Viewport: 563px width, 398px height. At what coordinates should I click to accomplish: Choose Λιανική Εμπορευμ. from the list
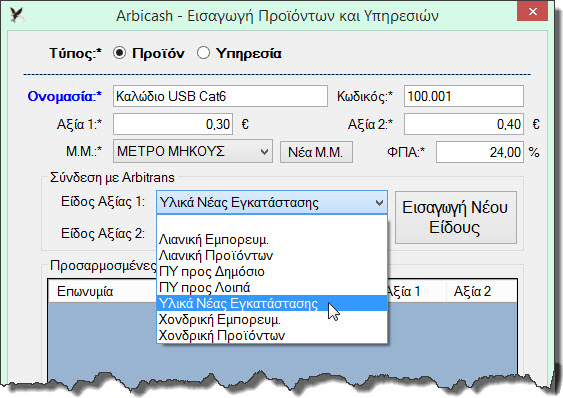point(272,239)
